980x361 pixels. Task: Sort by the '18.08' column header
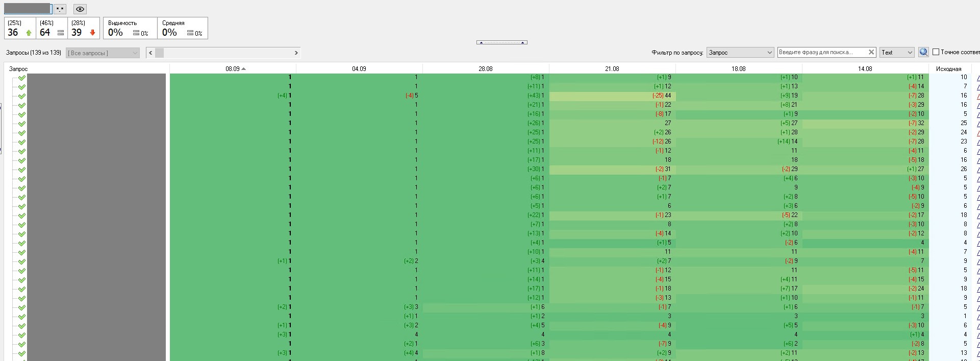tap(739, 68)
